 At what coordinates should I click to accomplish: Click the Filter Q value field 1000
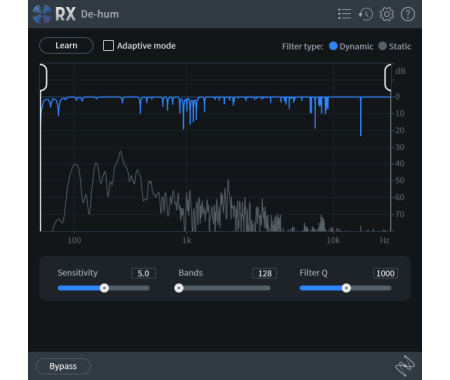pyautogui.click(x=385, y=273)
